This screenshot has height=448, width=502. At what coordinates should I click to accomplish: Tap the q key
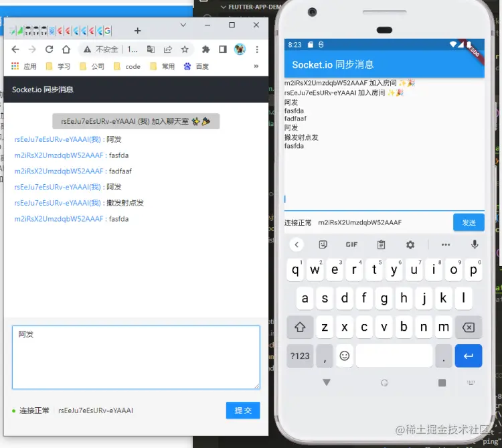[x=295, y=270]
